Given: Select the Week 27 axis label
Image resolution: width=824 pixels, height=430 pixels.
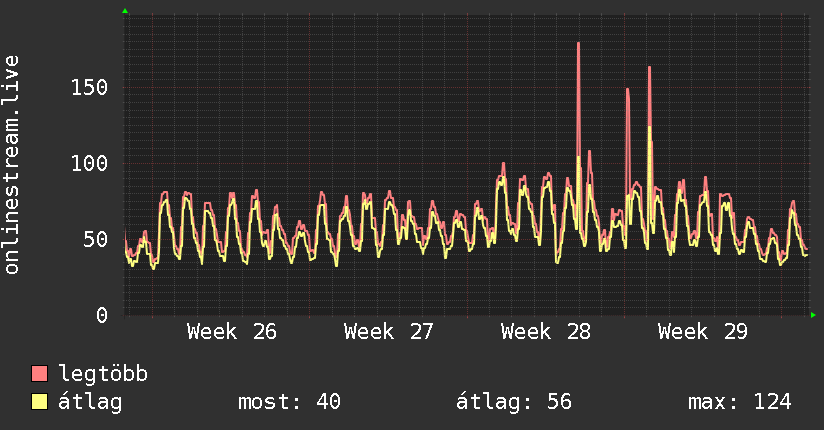Looking at the screenshot, I should tap(388, 332).
